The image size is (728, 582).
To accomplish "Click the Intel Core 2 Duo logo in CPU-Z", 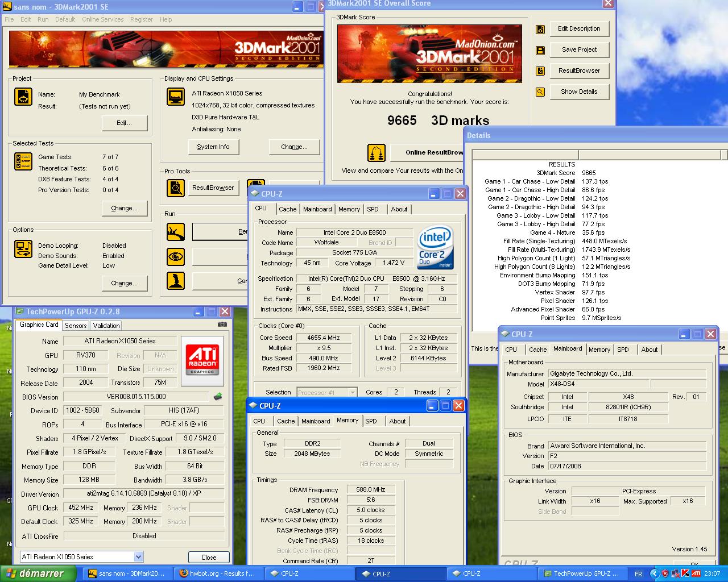I will click(x=436, y=248).
